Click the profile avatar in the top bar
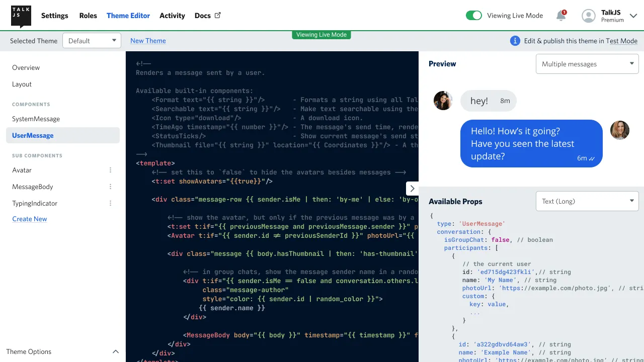Screen dimensions: 644x362 (x=588, y=16)
